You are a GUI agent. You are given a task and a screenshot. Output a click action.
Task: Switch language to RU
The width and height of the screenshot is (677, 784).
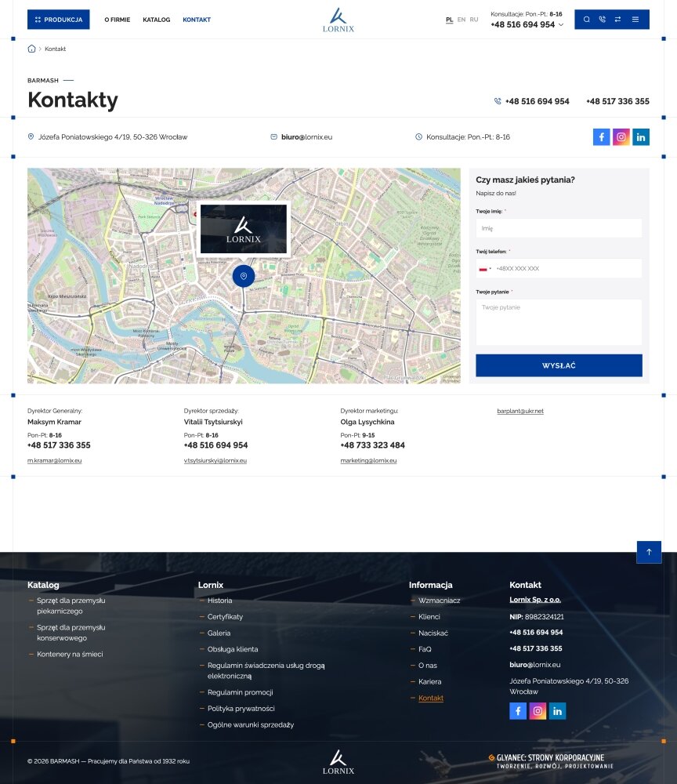tap(474, 20)
